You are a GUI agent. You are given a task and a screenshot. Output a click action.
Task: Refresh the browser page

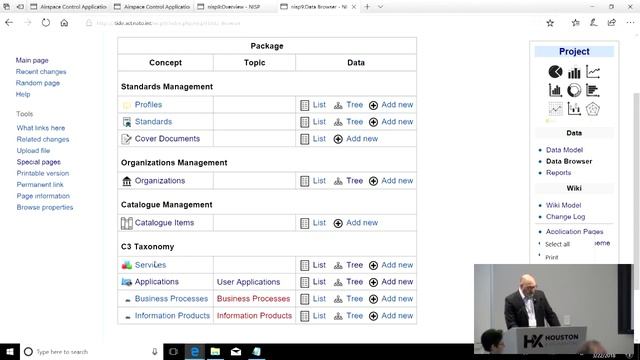coord(46,23)
